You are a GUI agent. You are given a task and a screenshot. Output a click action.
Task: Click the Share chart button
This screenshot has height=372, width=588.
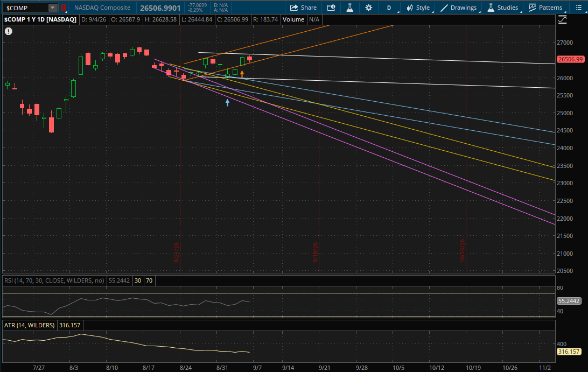tap(303, 8)
